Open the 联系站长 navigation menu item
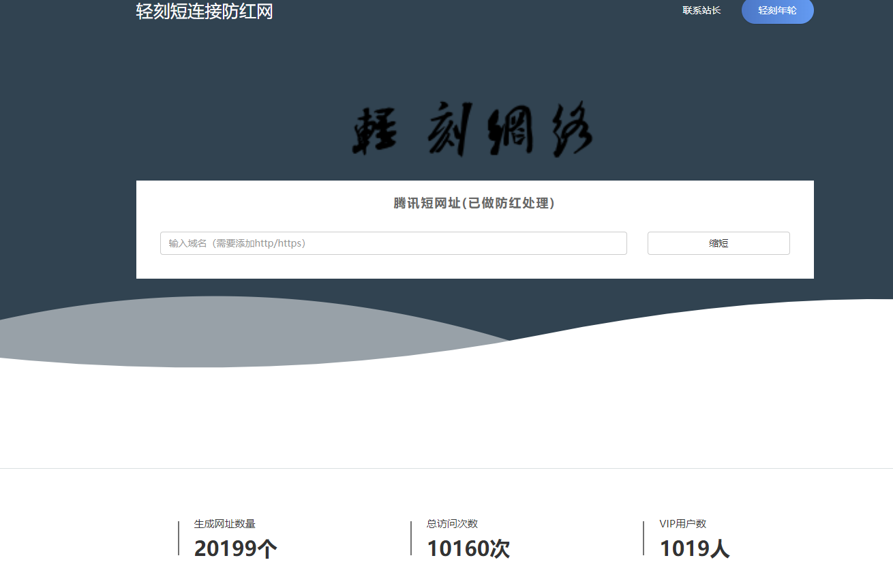This screenshot has width=893, height=588. click(701, 10)
